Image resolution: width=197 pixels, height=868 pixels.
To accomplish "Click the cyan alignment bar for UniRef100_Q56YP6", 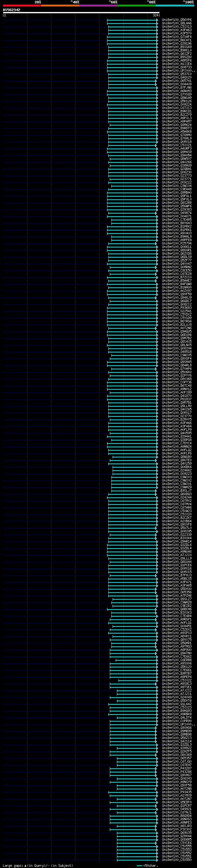I will click(x=132, y=20).
